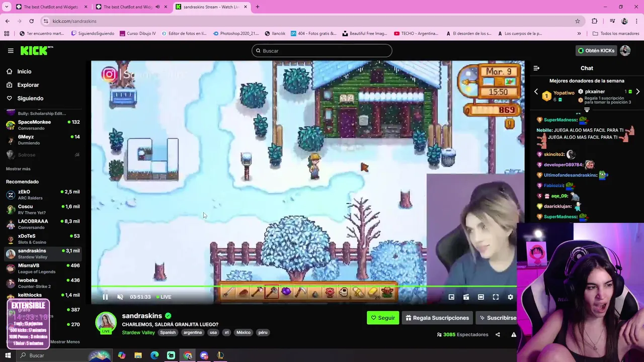Show more bookmarks with double chevron

[x=579, y=34]
